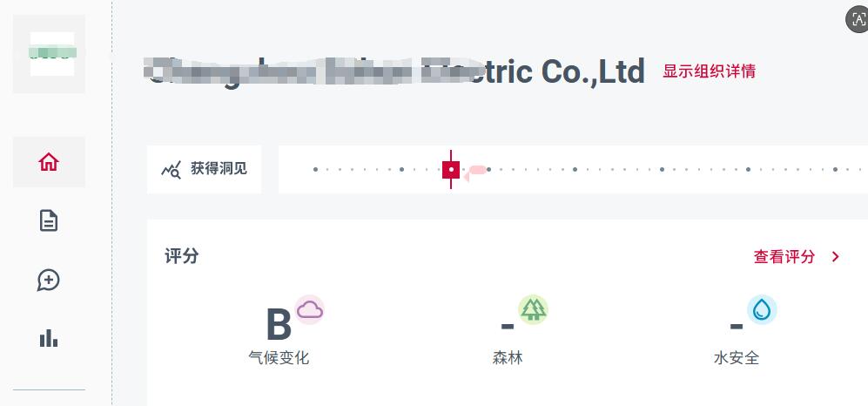Click the 查看评分 link

pyautogui.click(x=784, y=256)
